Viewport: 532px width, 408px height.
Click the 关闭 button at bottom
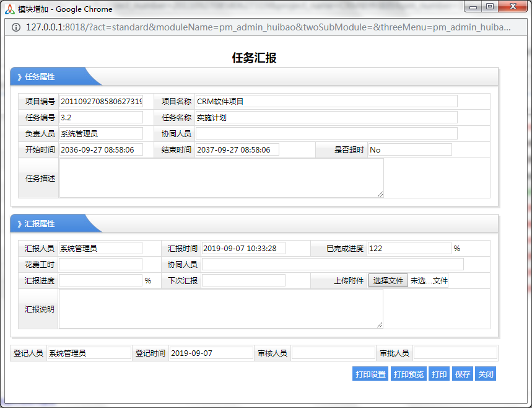click(x=485, y=375)
